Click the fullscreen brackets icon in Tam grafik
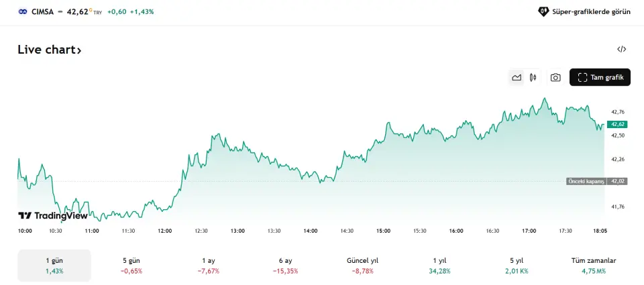The height and width of the screenshot is (285, 644). 582,78
